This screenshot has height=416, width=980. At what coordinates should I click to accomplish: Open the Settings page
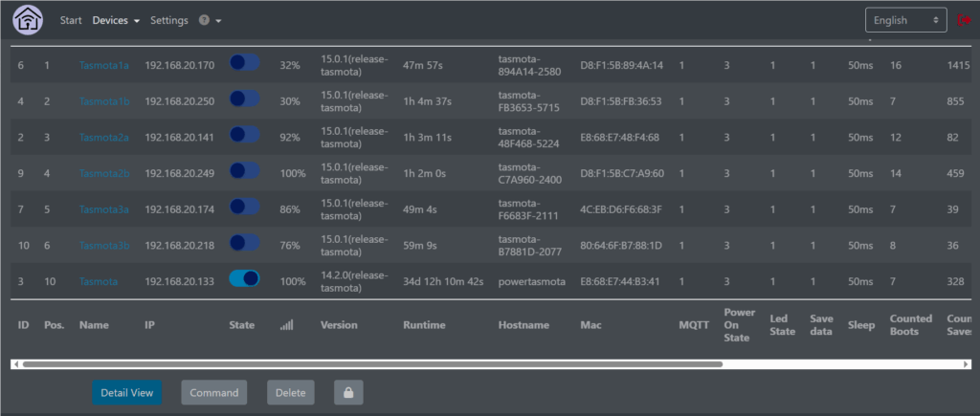169,20
